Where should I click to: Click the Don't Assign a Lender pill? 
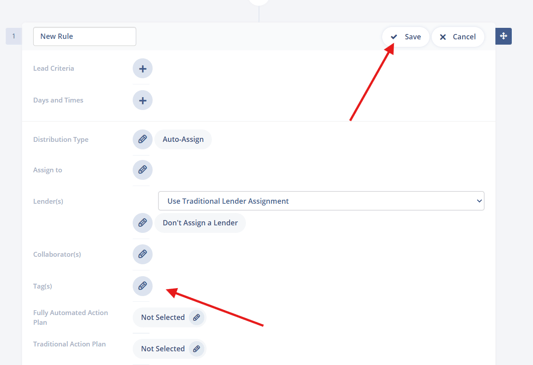[x=200, y=223]
